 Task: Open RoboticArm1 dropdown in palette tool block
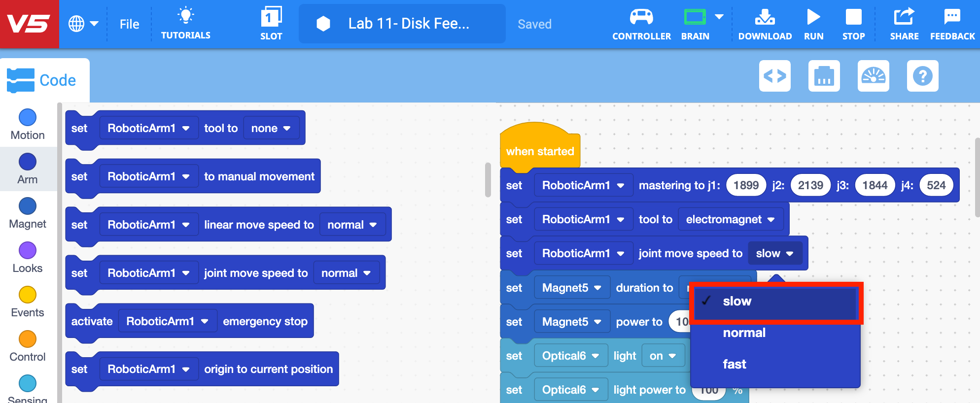[148, 128]
